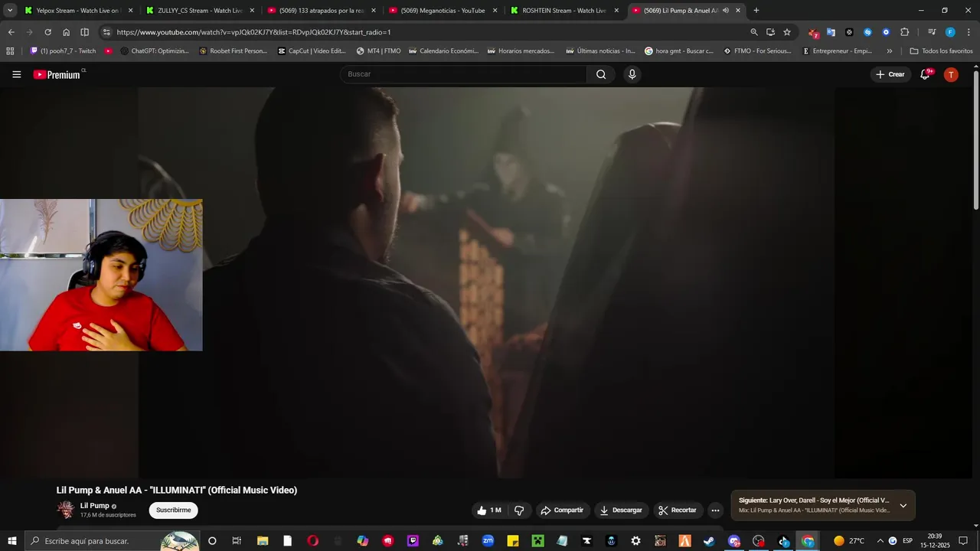Open Google Translate extension icon
This screenshot has height=551, width=980.
831,32
